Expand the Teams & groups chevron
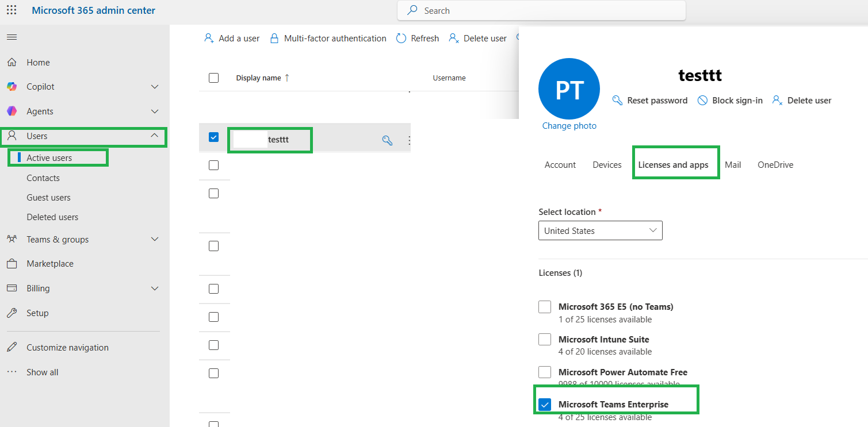This screenshot has height=427, width=868. [x=154, y=239]
